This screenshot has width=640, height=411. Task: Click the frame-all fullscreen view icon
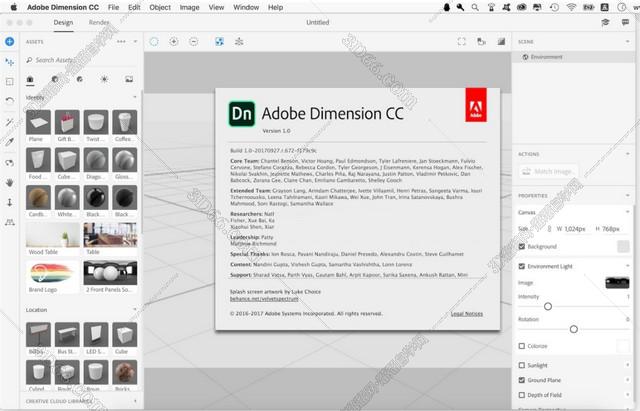point(461,42)
